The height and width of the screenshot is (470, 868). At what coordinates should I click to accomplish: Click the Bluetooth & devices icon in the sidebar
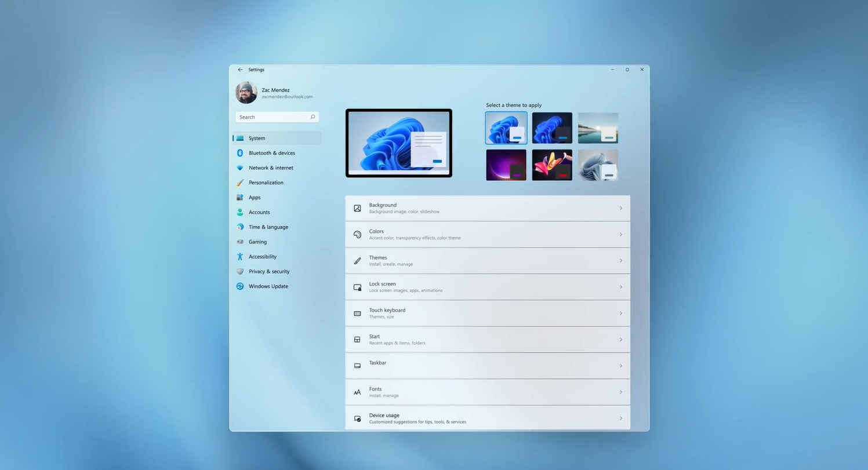point(240,153)
